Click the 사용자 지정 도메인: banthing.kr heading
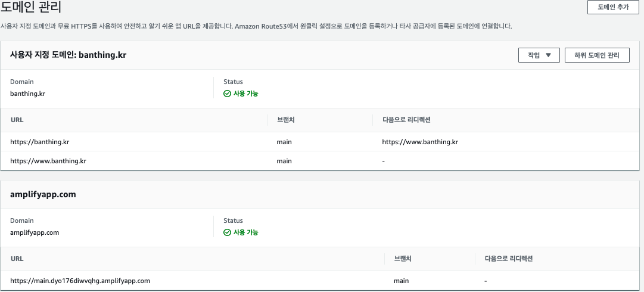This screenshot has width=644, height=292. (68, 55)
